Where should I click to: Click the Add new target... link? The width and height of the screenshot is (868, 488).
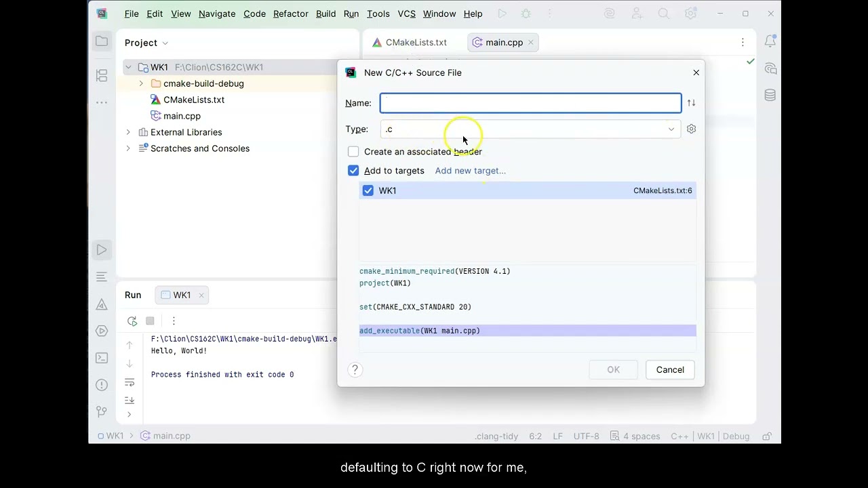470,171
